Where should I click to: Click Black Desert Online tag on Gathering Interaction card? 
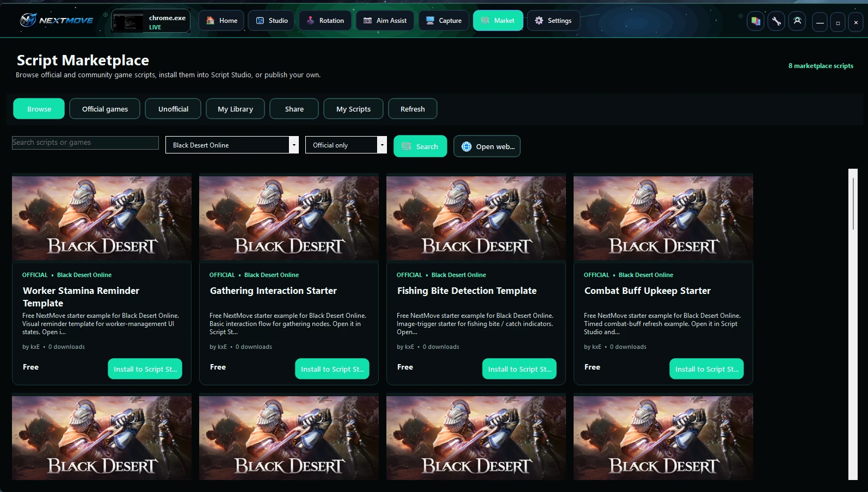pyautogui.click(x=272, y=275)
